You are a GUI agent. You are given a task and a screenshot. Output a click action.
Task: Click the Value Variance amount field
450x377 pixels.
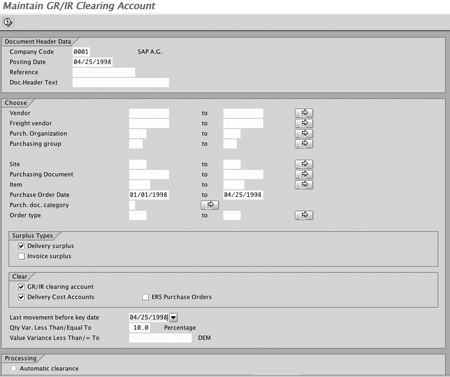pyautogui.click(x=160, y=338)
